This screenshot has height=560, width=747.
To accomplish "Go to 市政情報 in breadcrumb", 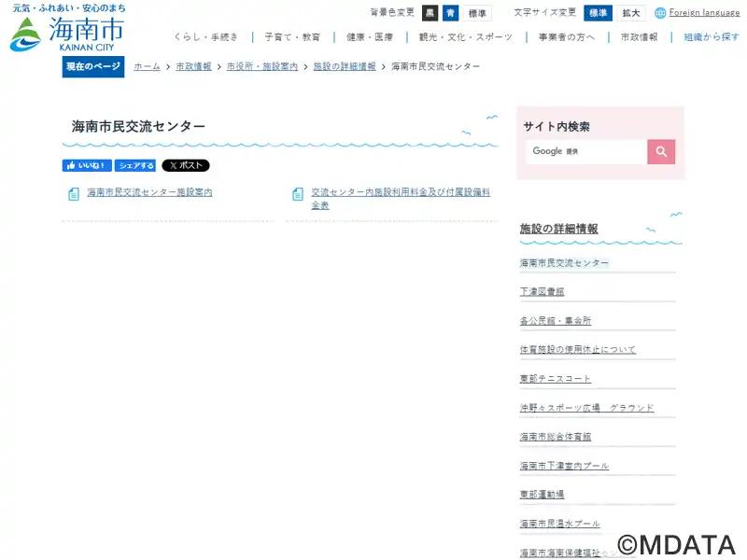I will click(x=193, y=66).
